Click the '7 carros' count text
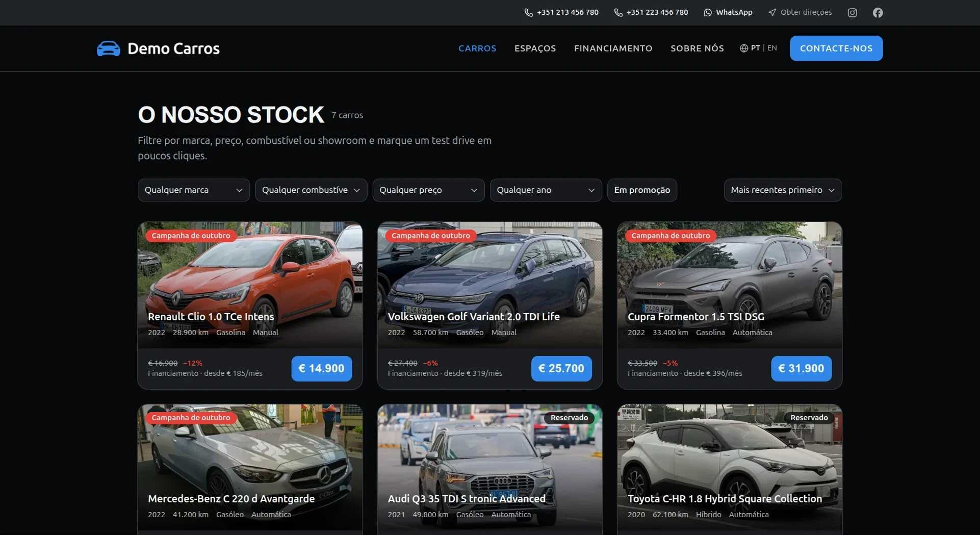Image resolution: width=980 pixels, height=535 pixels. [347, 115]
